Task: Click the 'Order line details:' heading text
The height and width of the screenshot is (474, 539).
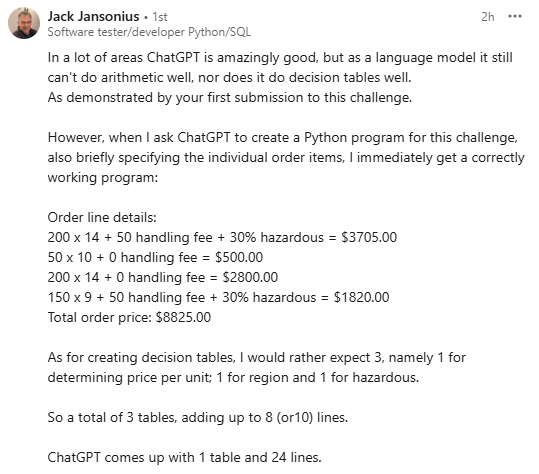Action: point(102,217)
